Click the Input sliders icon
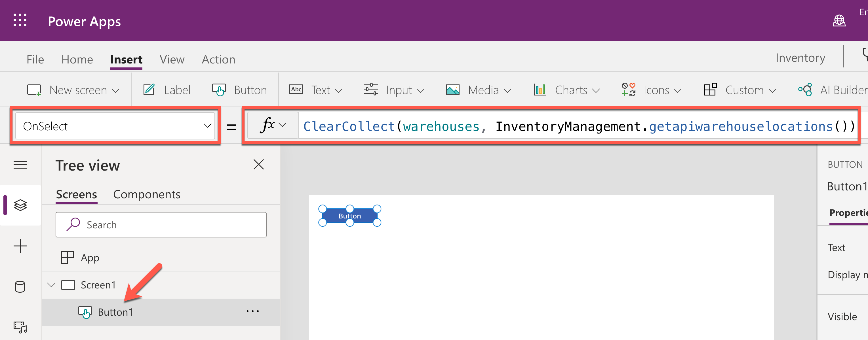Viewport: 868px width, 340px height. point(371,90)
